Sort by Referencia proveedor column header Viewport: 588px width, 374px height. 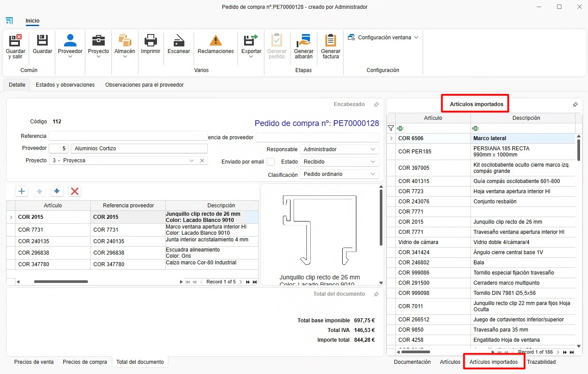click(x=128, y=206)
